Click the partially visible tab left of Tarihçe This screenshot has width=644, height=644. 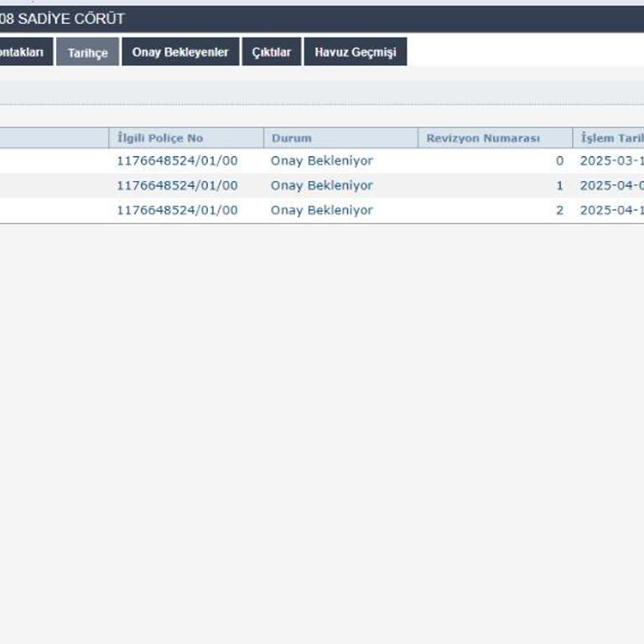(25, 52)
